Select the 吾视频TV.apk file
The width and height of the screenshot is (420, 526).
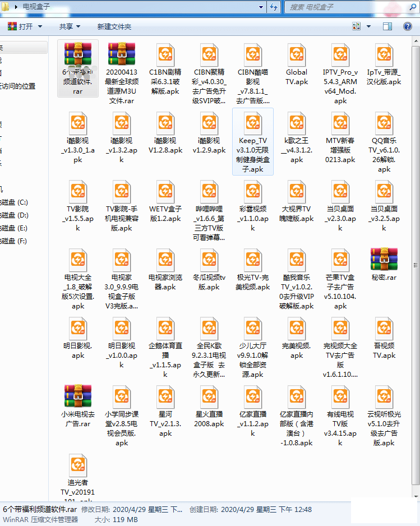click(384, 338)
